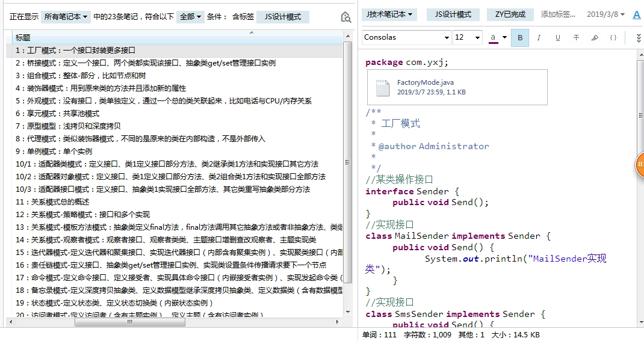Apply the highlighter tool
This screenshot has height=341, width=644.
pyautogui.click(x=594, y=38)
